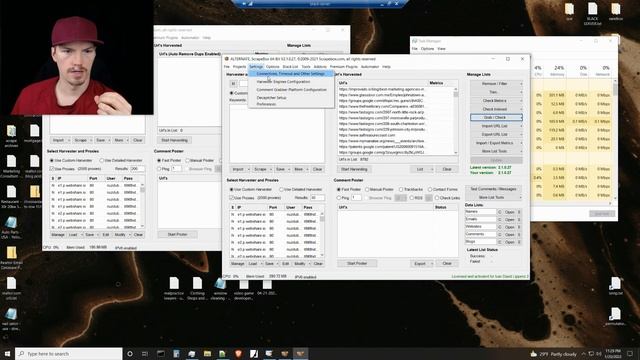Select the 'Clothing Shops' desktop file icon
Image resolution: width=640 pixels, height=360 pixels.
197,289
